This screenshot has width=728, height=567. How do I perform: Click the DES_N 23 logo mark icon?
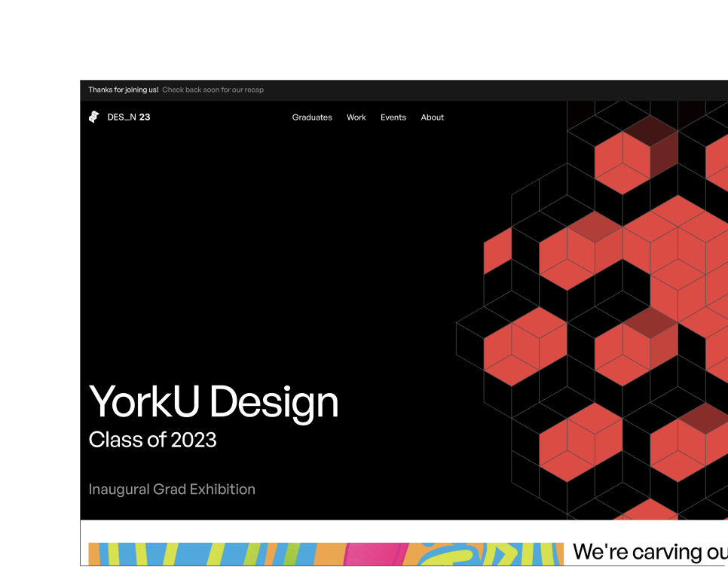pos(93,117)
